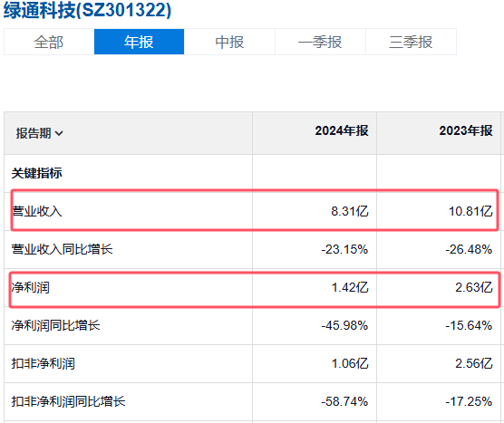This screenshot has width=504, height=423.
Task: Click the 营业收入同比增长 row label
Action: [x=62, y=249]
